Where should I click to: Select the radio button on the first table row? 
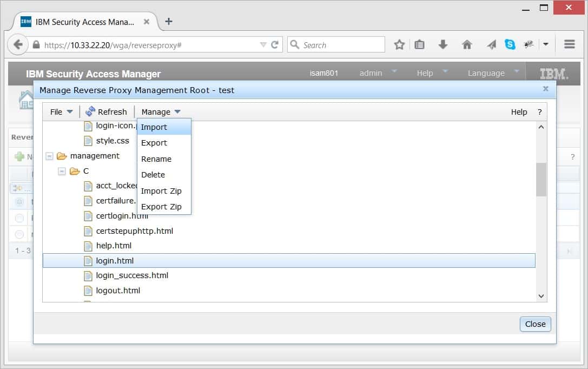pos(20,201)
